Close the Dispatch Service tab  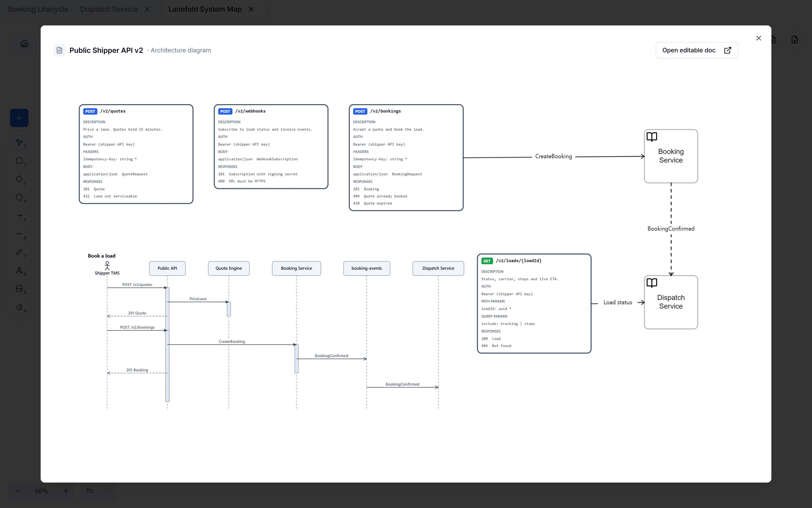(147, 9)
